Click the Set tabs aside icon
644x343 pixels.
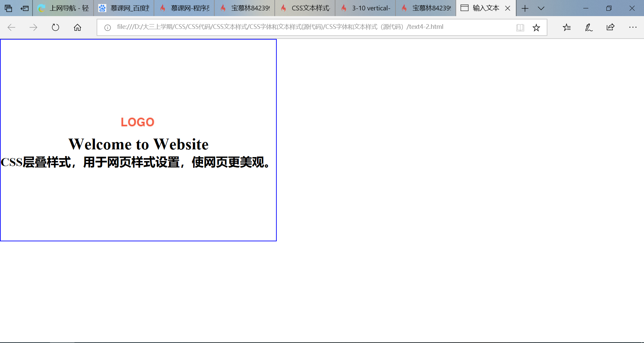[x=24, y=8]
